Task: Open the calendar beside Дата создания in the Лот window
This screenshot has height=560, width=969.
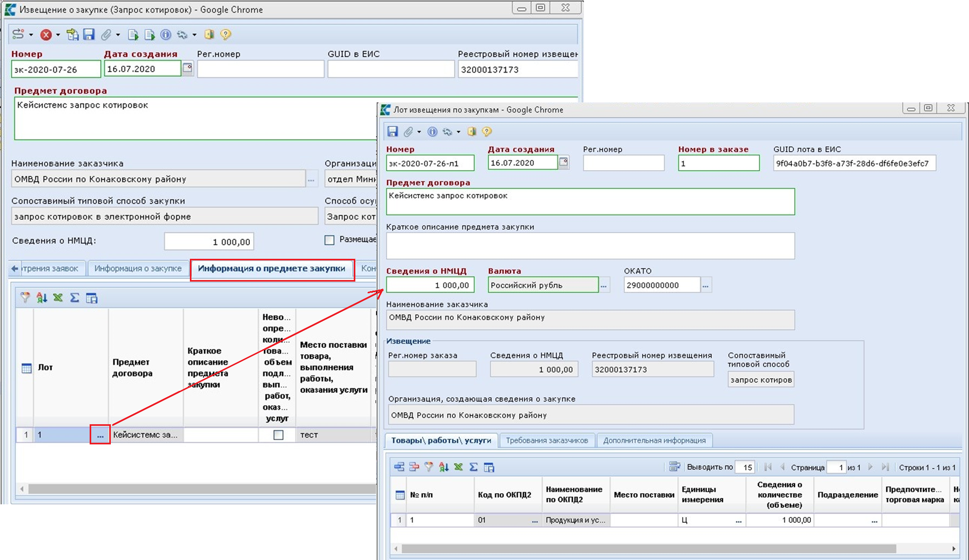Action: click(x=564, y=162)
